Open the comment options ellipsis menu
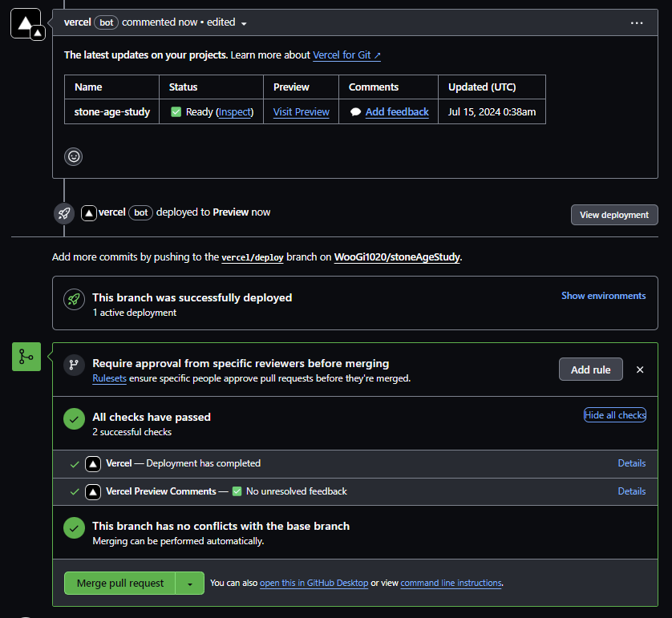672x618 pixels. (x=637, y=22)
